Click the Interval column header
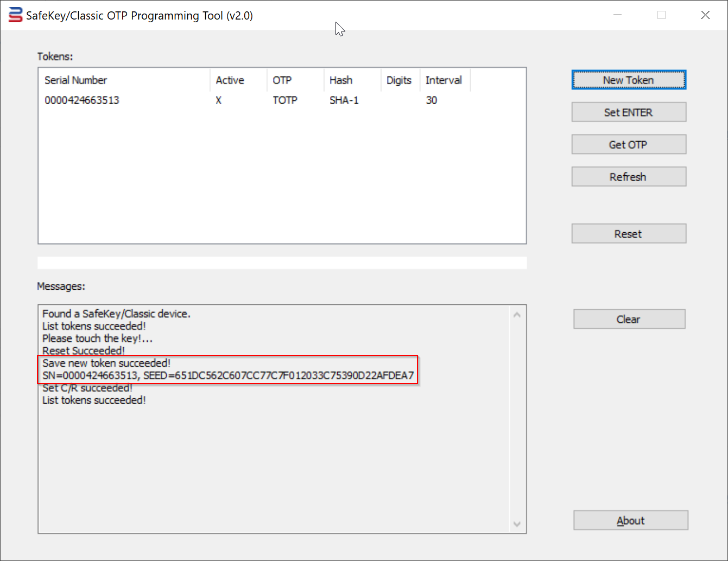Viewport: 728px width, 561px height. point(444,80)
